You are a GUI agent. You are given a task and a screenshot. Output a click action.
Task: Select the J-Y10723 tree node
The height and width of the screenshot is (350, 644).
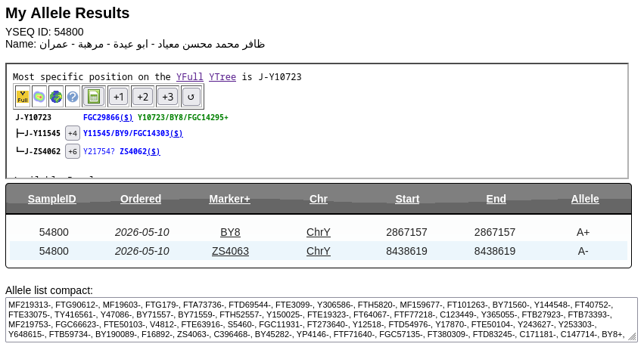tap(34, 117)
